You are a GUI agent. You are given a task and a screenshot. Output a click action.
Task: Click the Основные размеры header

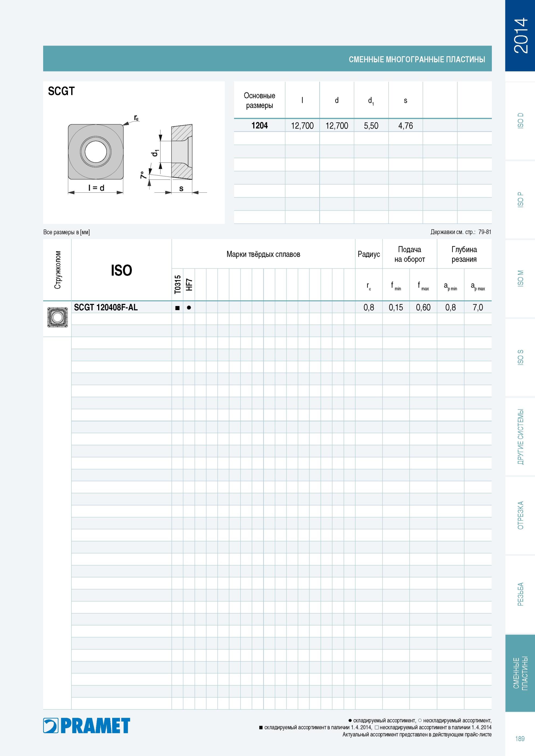click(259, 100)
